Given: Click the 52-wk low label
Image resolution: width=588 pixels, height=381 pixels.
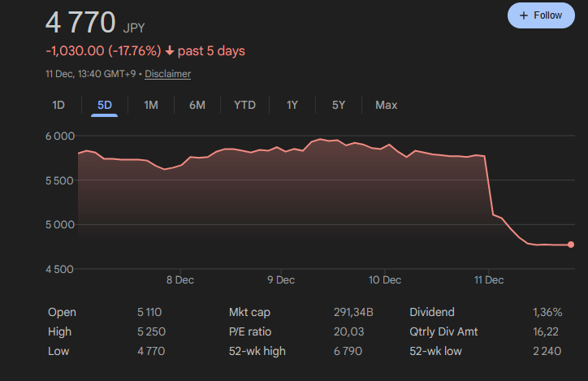Looking at the screenshot, I should click(436, 351).
